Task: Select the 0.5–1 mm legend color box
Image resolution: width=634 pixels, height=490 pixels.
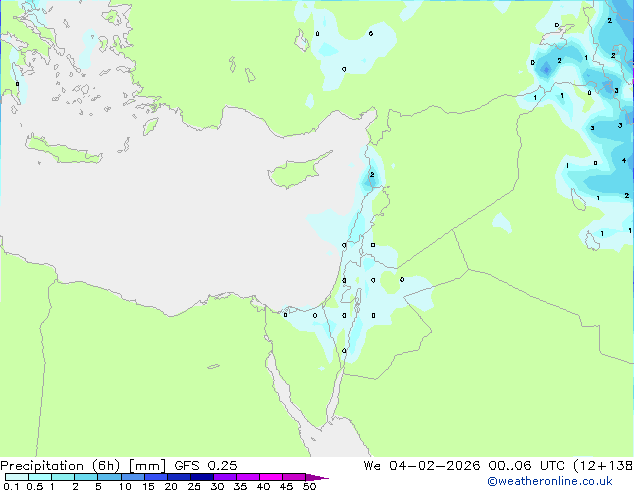Action: (x=40, y=477)
